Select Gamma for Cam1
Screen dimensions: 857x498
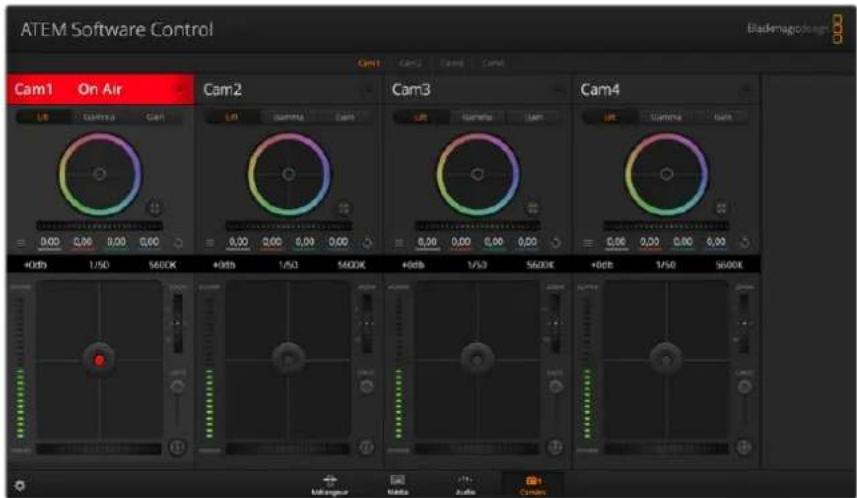pyautogui.click(x=99, y=117)
